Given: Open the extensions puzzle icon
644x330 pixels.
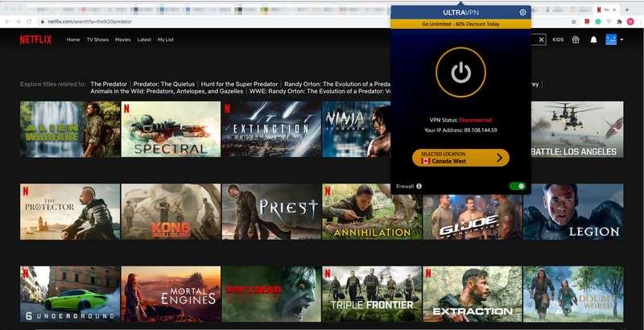Looking at the screenshot, I should (619, 22).
